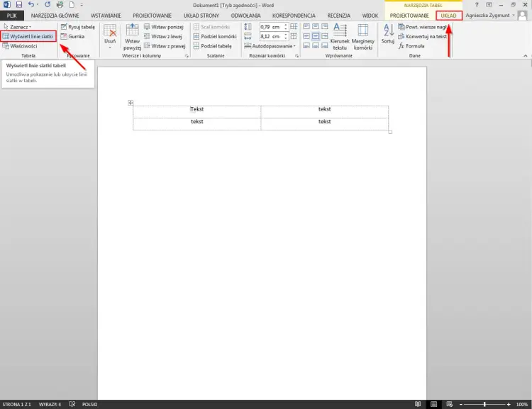Open the Usuń delete dropdown arrow
Image resolution: width=532 pixels, height=409 pixels.
110,47
